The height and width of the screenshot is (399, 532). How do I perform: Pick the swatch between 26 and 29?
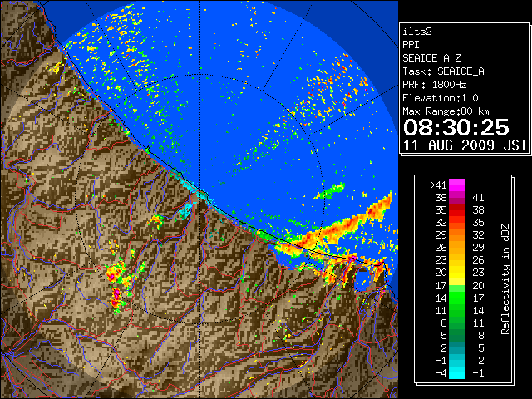[x=457, y=248]
